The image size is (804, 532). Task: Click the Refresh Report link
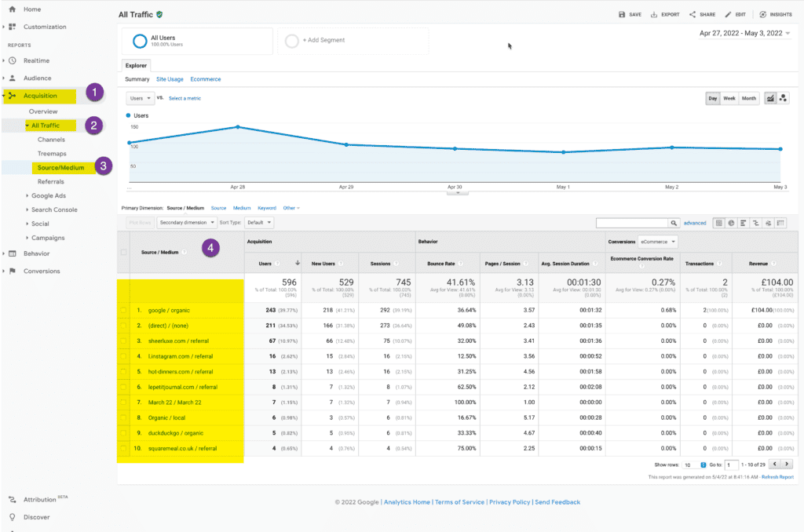coord(777,476)
